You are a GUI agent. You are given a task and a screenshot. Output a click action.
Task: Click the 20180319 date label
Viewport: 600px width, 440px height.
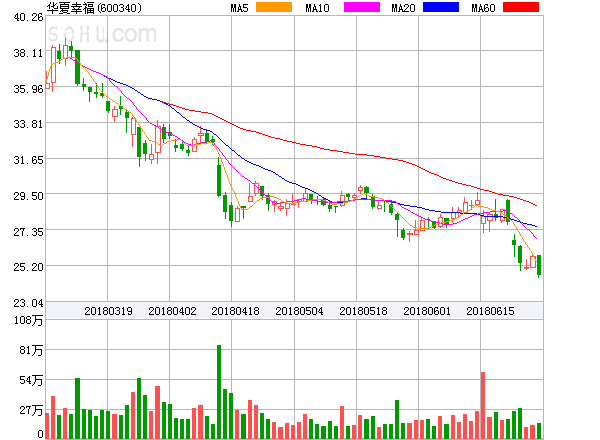(x=108, y=311)
